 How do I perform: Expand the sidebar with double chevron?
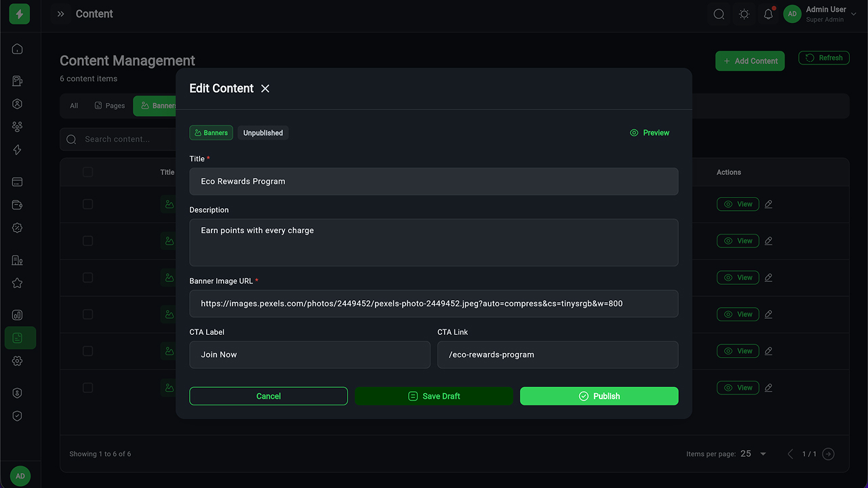point(61,14)
